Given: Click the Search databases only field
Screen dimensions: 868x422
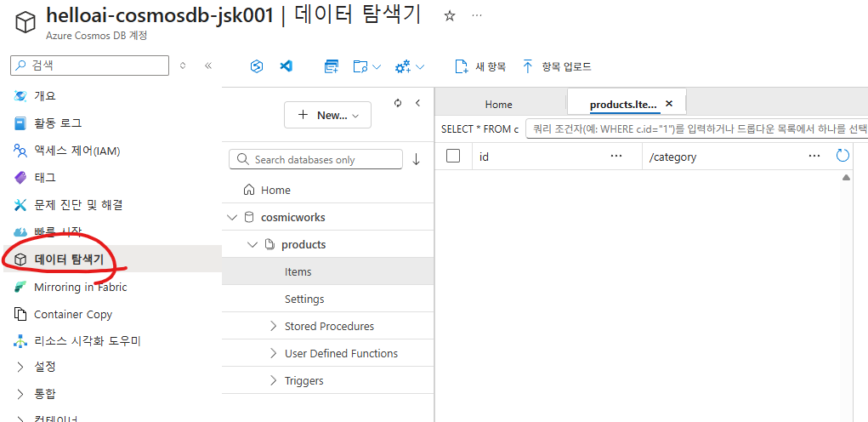Looking at the screenshot, I should (315, 159).
